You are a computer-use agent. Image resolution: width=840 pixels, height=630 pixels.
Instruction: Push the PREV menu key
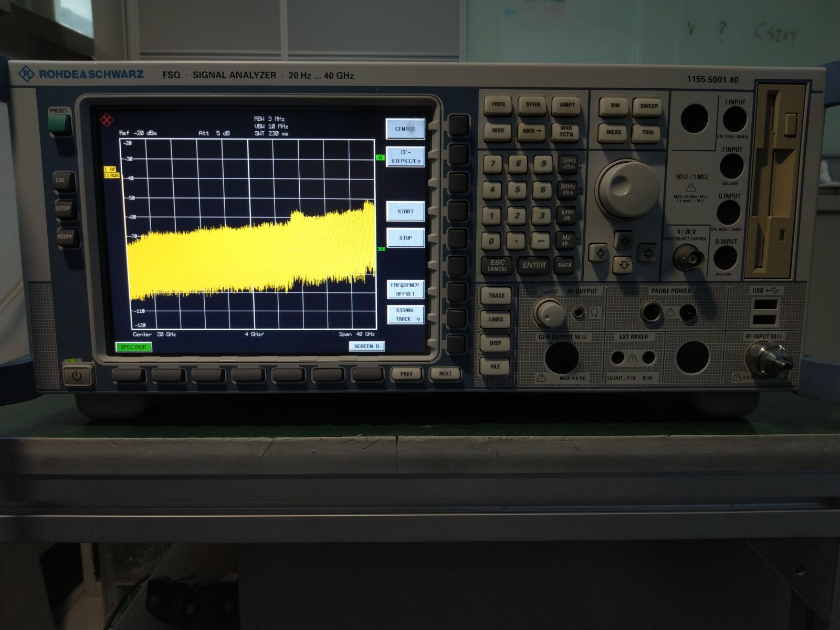pyautogui.click(x=406, y=374)
